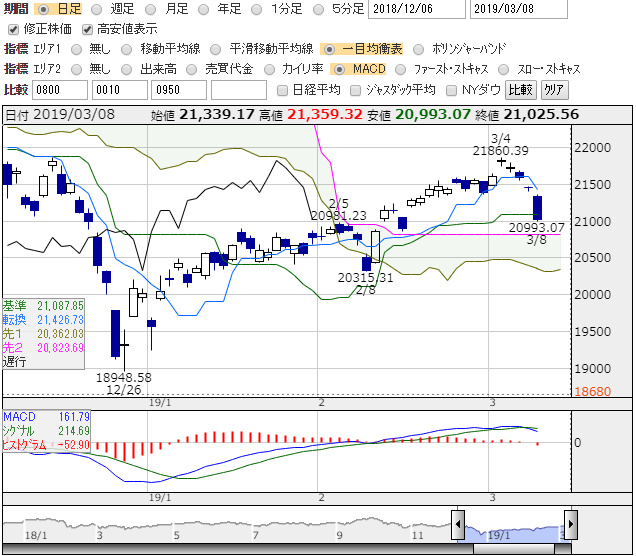Click the blue selected range in overview
Viewport: 636px width, 556px height.
(x=514, y=533)
